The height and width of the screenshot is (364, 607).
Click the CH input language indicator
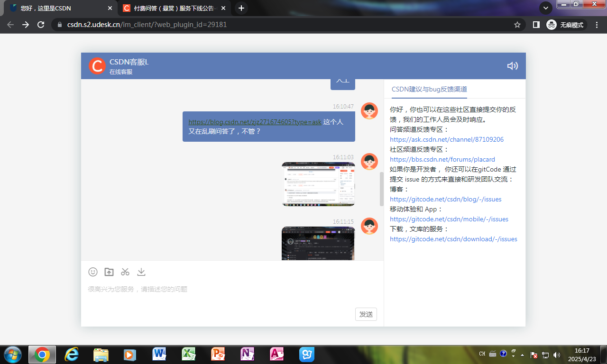pyautogui.click(x=482, y=354)
